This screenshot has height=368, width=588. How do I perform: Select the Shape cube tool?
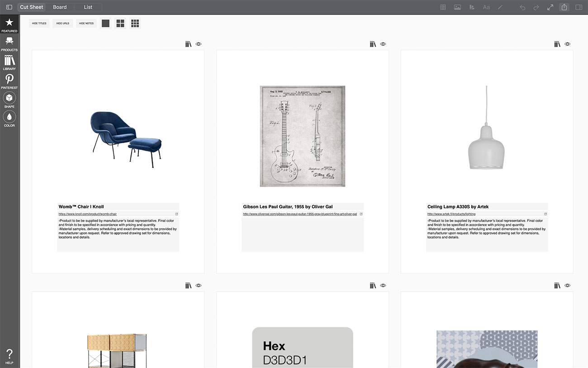(9, 100)
